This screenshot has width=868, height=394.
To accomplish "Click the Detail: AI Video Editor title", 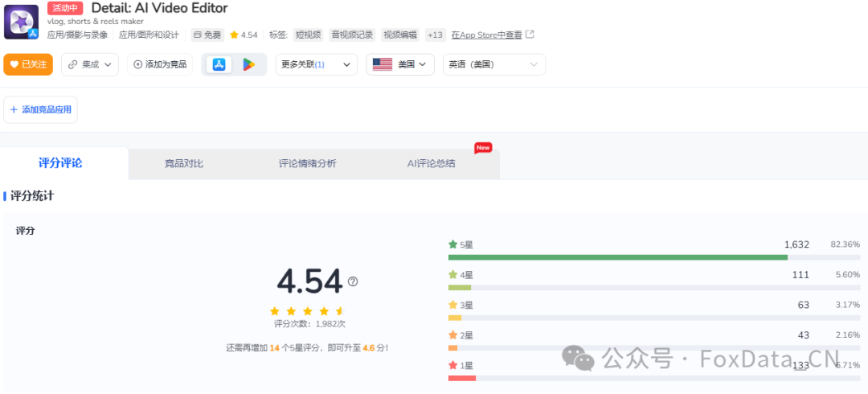I will click(159, 8).
